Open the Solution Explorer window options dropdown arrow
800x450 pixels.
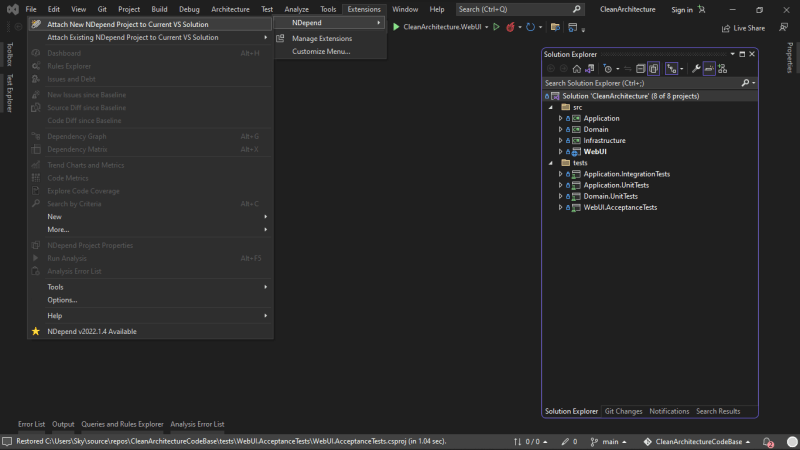pos(733,54)
